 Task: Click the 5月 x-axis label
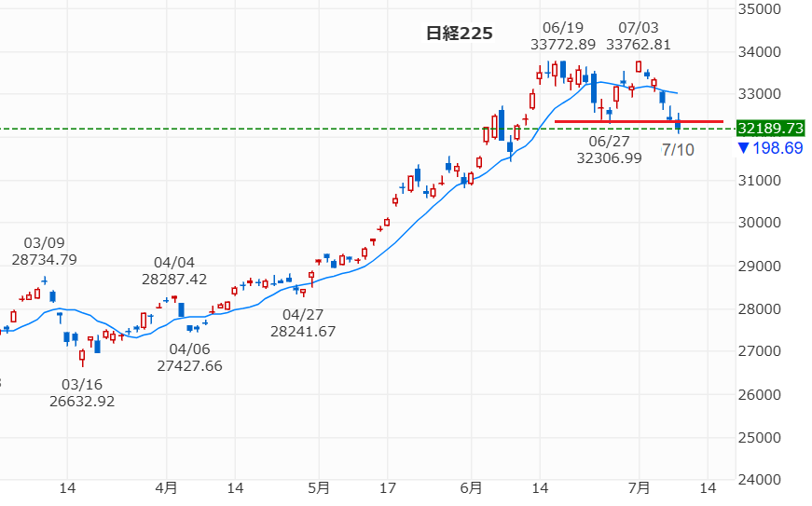[319, 488]
